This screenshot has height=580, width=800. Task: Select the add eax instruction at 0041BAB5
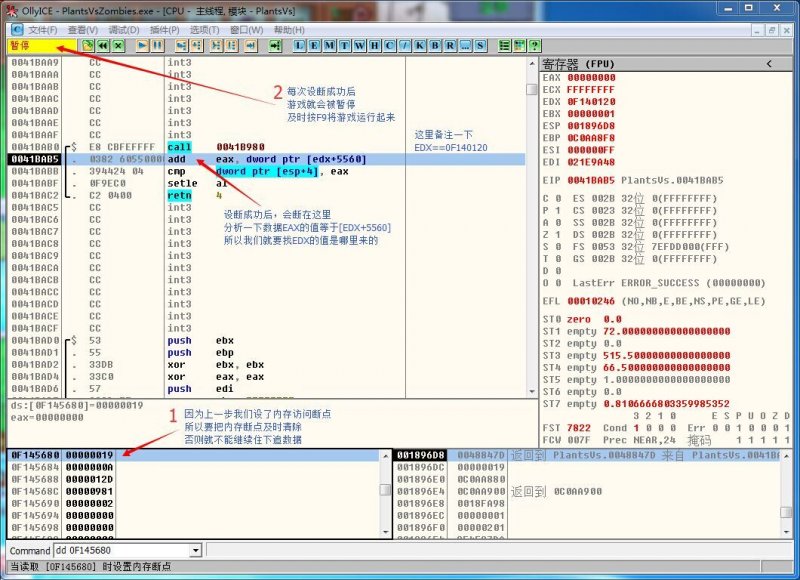[268, 159]
